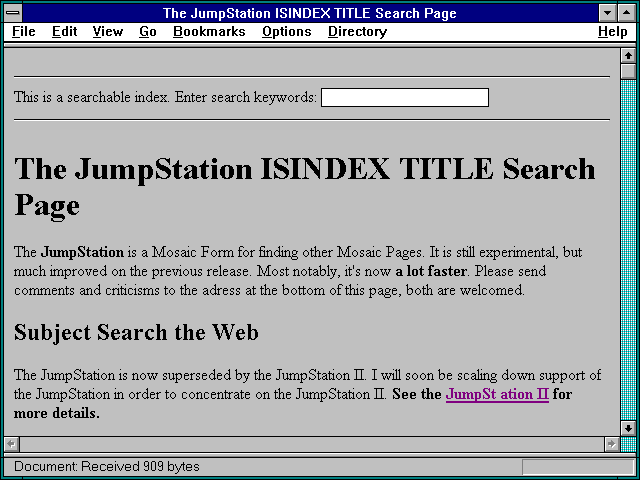
Task: Click the 'more details.' bold text
Action: pyautogui.click(x=57, y=413)
